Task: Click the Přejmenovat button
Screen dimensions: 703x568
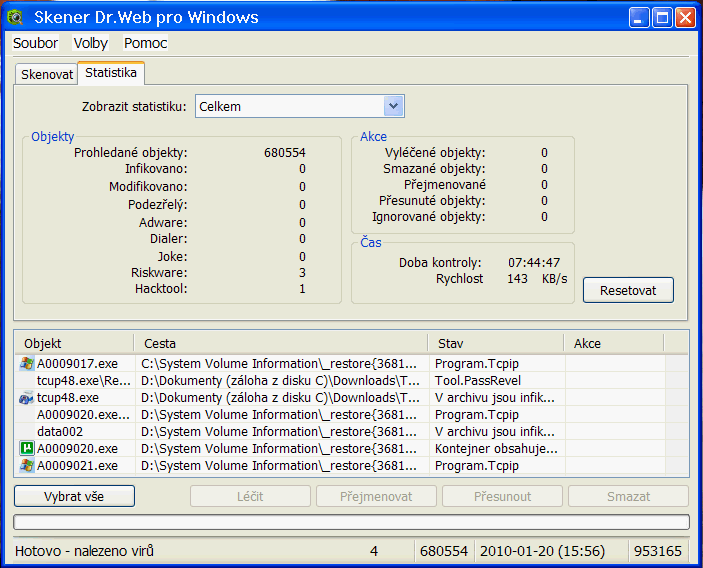Action: coord(376,496)
